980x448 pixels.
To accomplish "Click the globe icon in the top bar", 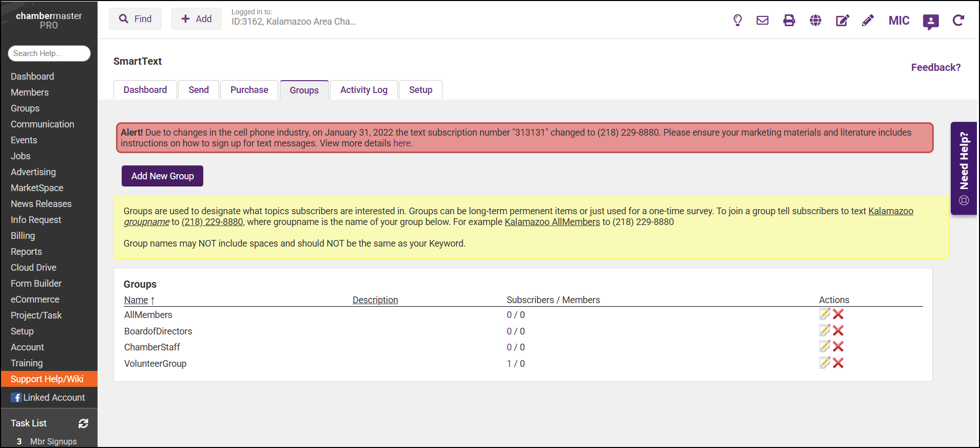I will [815, 21].
